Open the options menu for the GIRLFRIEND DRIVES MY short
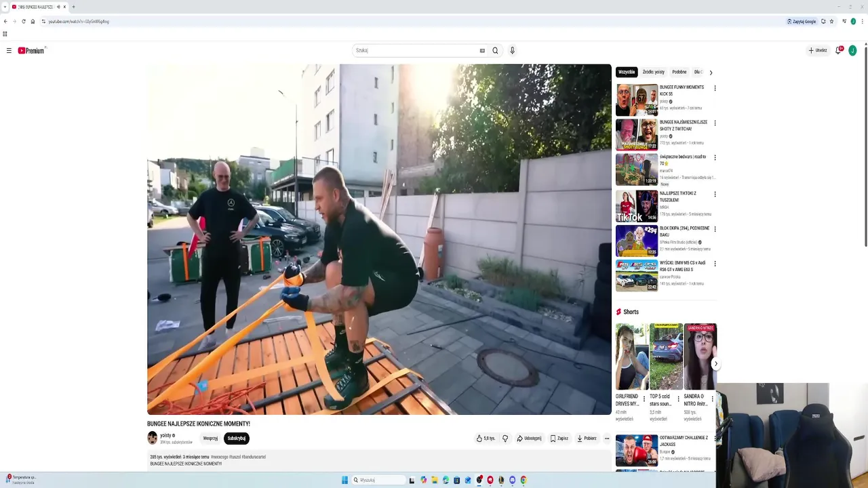The height and width of the screenshot is (488, 868). 644,399
